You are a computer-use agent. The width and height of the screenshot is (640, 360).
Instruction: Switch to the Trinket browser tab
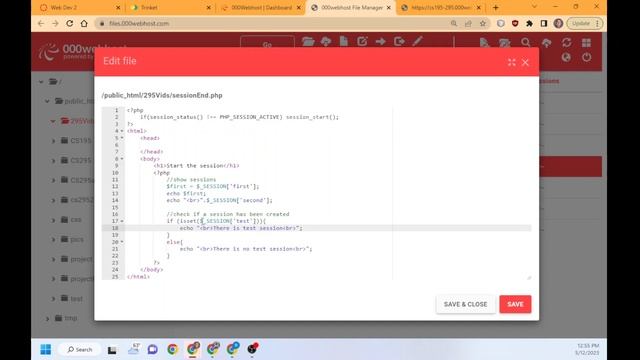171,7
